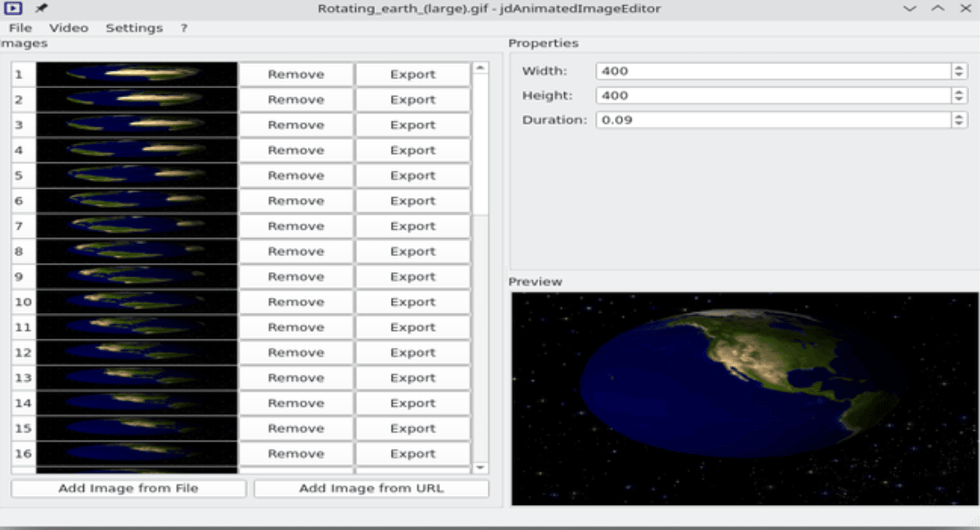Image resolution: width=980 pixels, height=530 pixels.
Task: Open the File menu
Action: [20, 27]
